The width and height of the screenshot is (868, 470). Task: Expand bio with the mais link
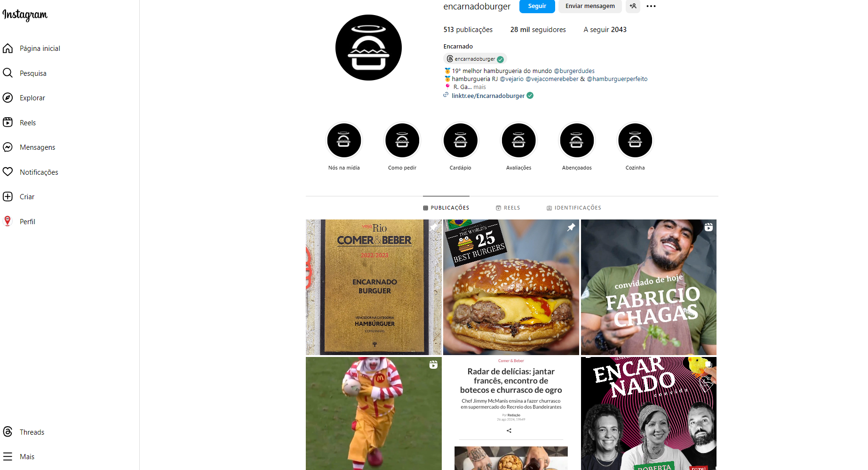point(479,87)
